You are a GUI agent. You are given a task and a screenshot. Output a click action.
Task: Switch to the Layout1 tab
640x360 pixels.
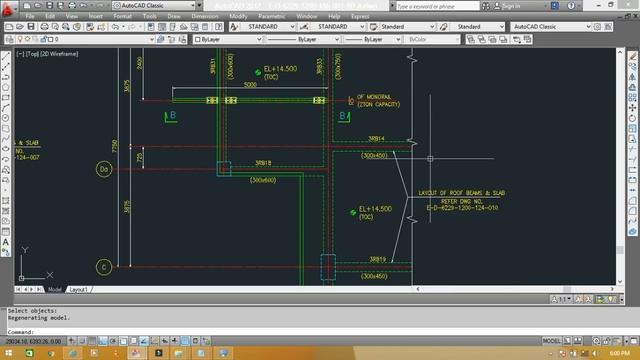click(78, 289)
